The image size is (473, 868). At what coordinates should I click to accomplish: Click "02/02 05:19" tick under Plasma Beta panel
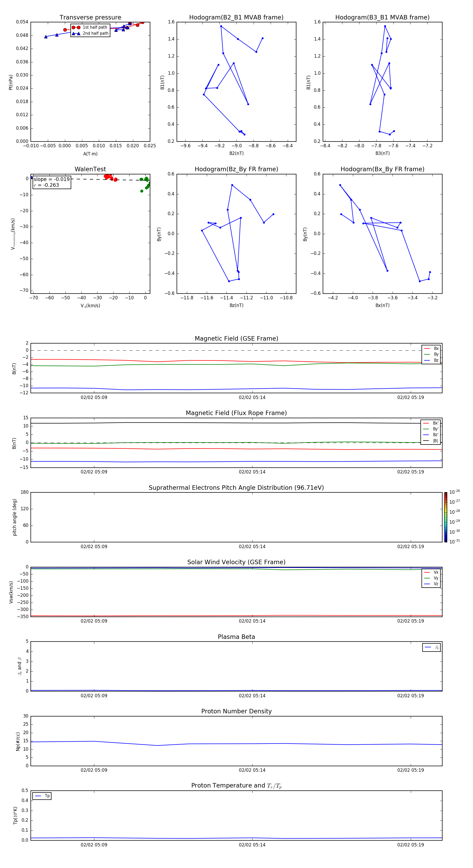coord(410,696)
